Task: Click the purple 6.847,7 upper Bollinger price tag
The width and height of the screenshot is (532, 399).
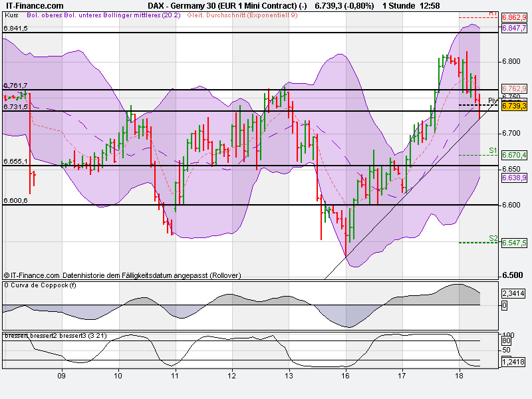Action: coord(514,28)
